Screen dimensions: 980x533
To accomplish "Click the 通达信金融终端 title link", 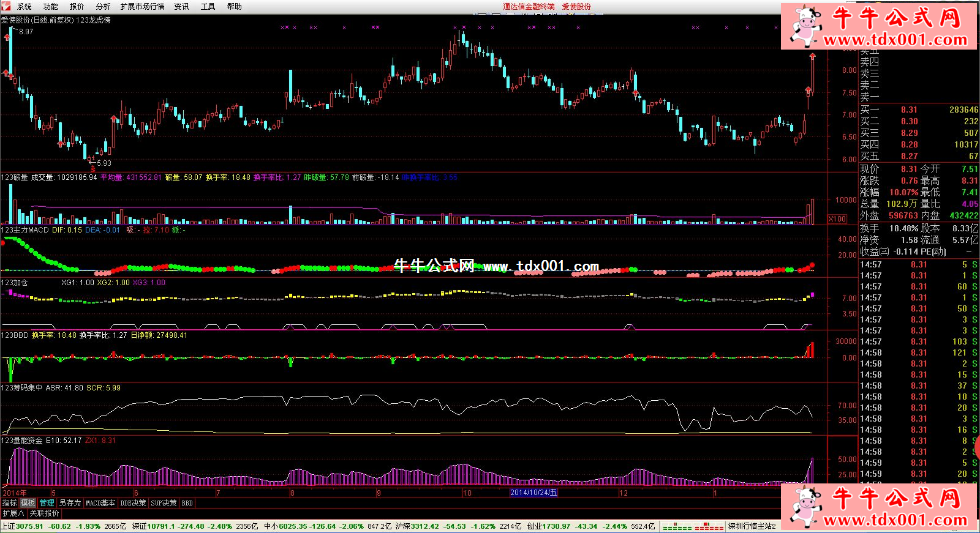I will pos(529,6).
